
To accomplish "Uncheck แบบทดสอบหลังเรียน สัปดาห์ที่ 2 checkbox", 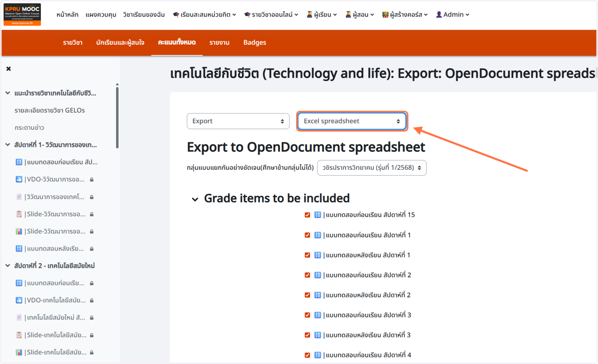I will [307, 295].
